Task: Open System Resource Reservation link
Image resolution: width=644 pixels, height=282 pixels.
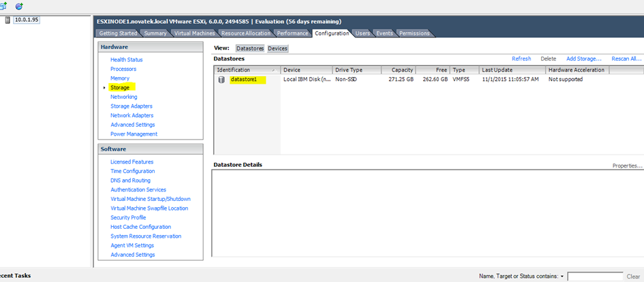Action: 146,236
